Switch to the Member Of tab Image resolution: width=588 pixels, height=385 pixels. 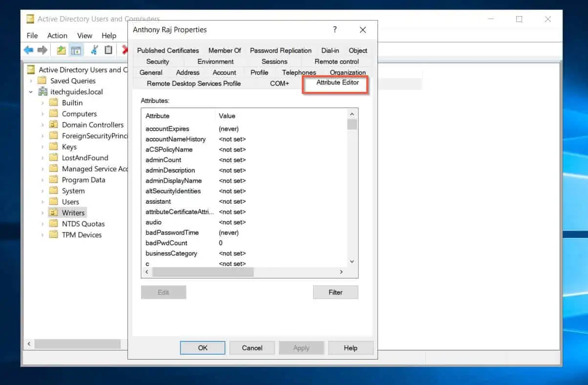[x=225, y=50]
